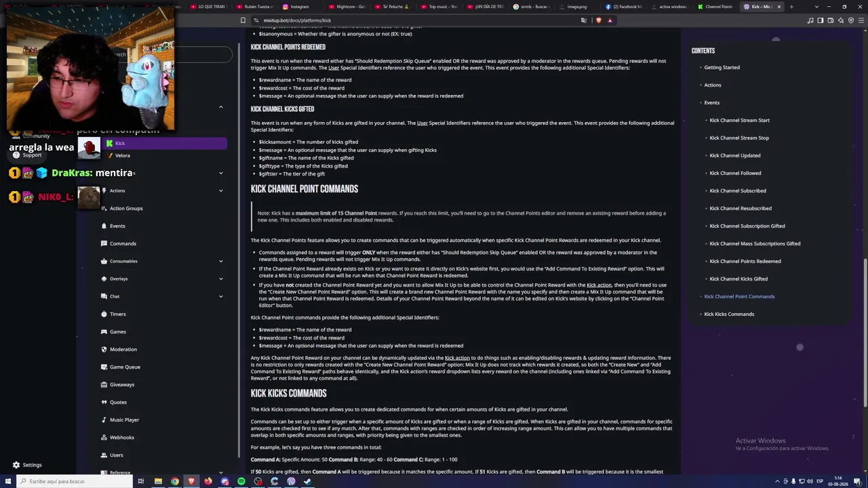
Task: Click the Giveaways gift icon
Action: pos(104,384)
